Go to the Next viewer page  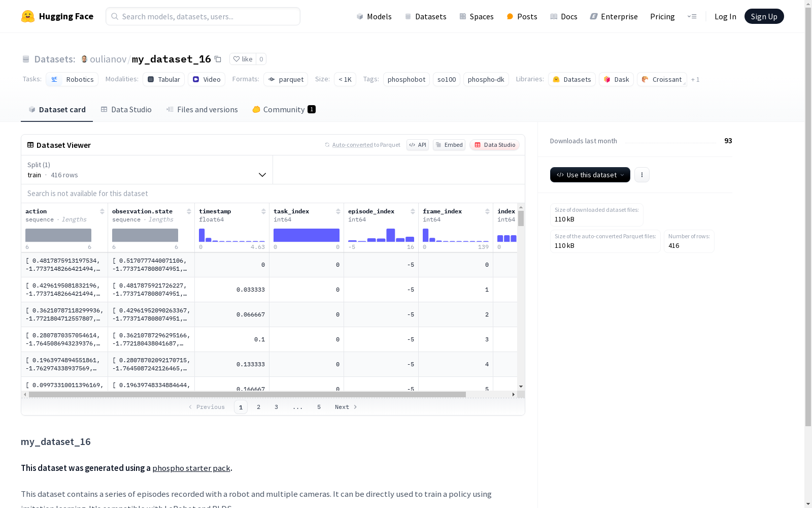[346, 407]
